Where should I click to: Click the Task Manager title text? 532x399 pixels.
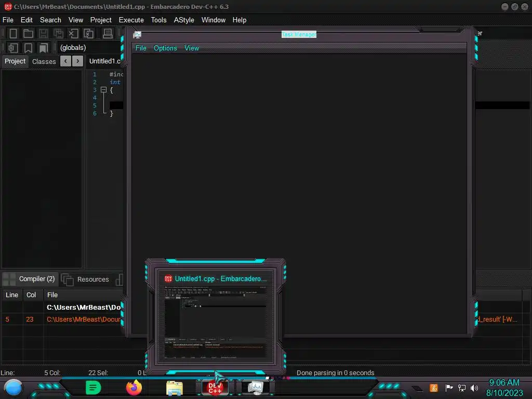[299, 34]
